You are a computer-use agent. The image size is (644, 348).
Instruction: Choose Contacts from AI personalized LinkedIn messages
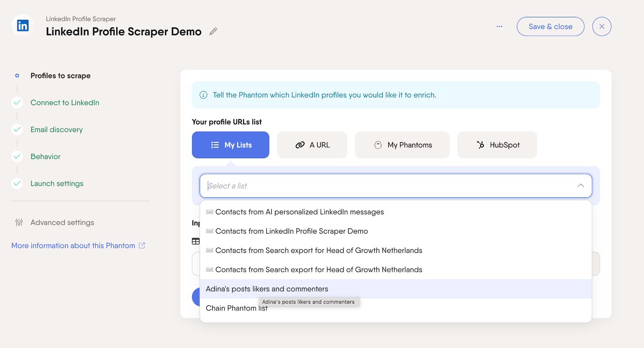[396, 212]
